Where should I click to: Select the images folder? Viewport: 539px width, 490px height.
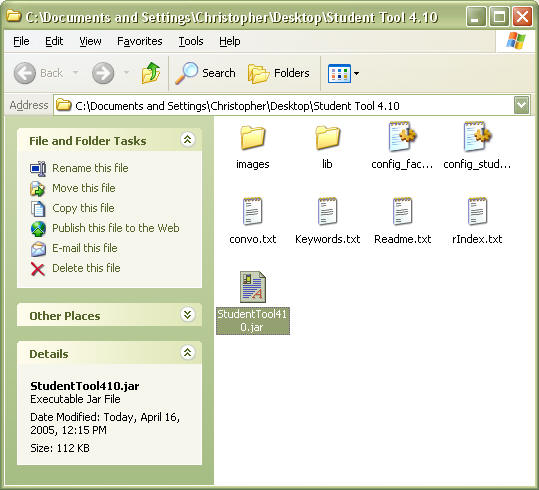click(x=253, y=138)
